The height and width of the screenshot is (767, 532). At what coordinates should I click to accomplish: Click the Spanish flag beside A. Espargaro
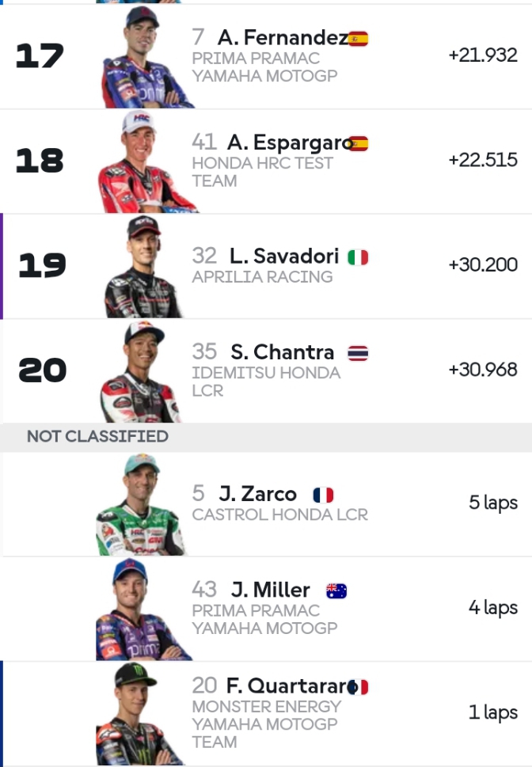(359, 143)
